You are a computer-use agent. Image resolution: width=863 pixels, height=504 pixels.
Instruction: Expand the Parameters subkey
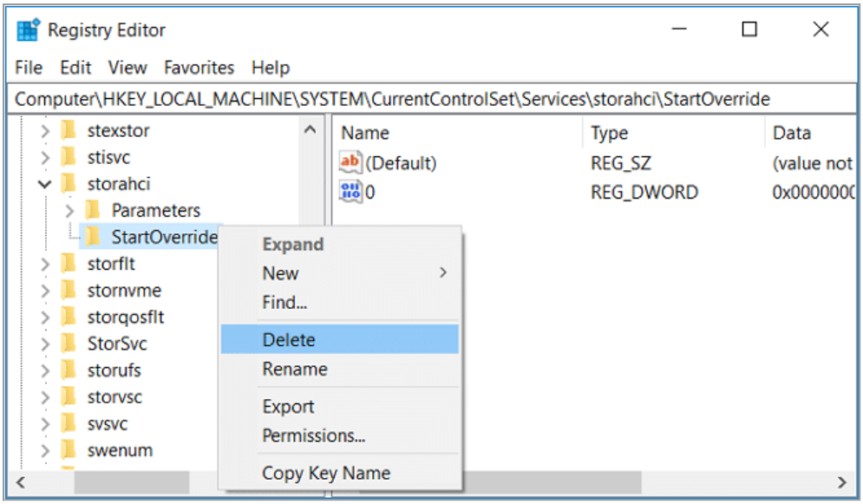(69, 211)
